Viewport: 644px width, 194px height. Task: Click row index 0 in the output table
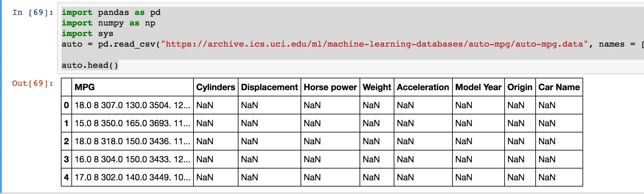(66, 105)
